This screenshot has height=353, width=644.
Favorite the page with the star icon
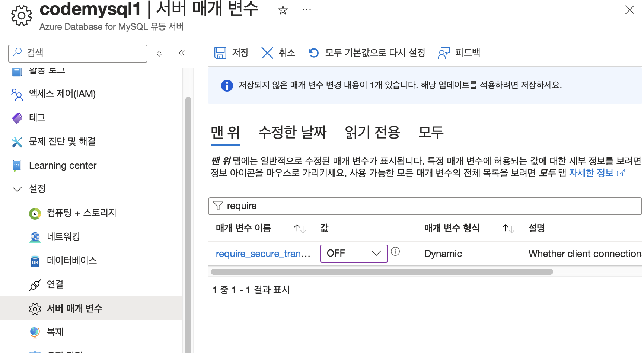click(283, 10)
